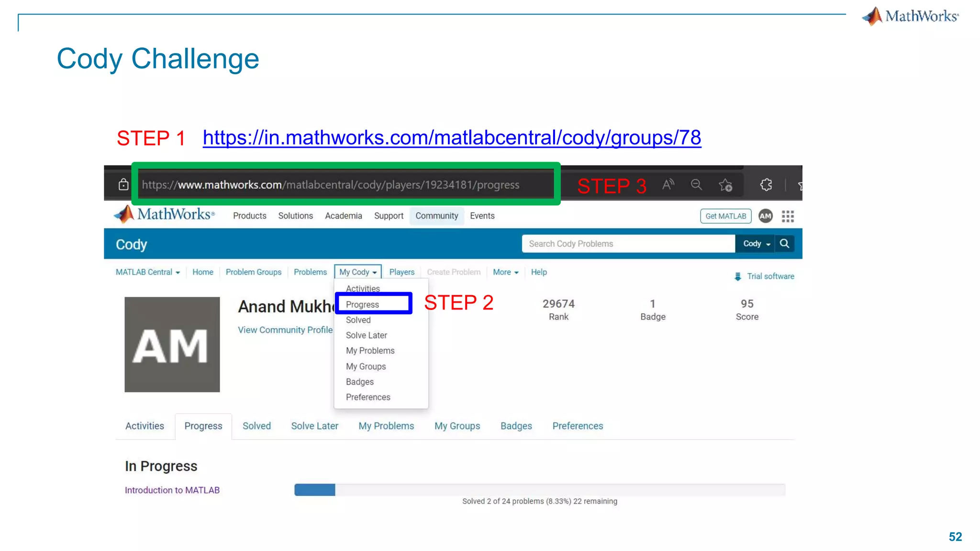The width and height of the screenshot is (980, 551).
Task: Switch to My Groups tab
Action: [x=457, y=426]
